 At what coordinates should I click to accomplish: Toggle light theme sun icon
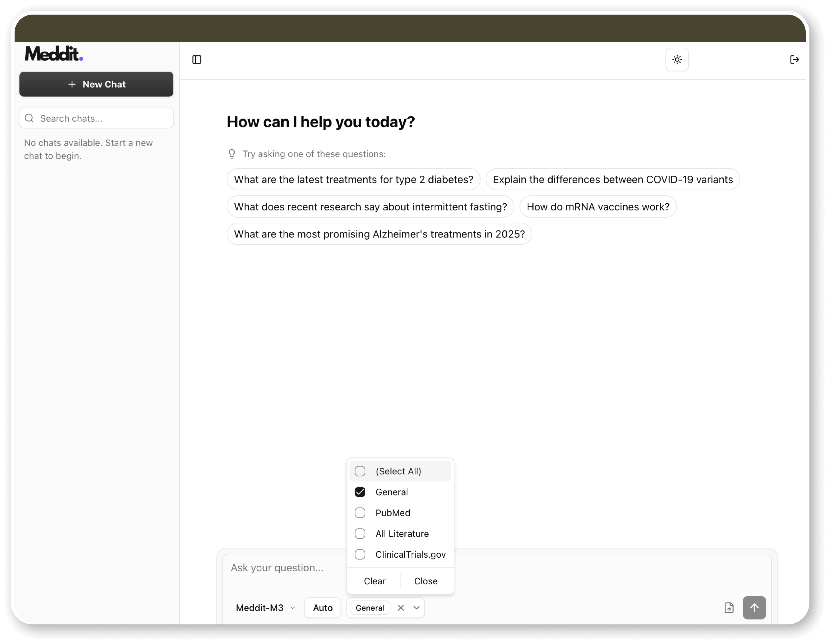click(677, 60)
